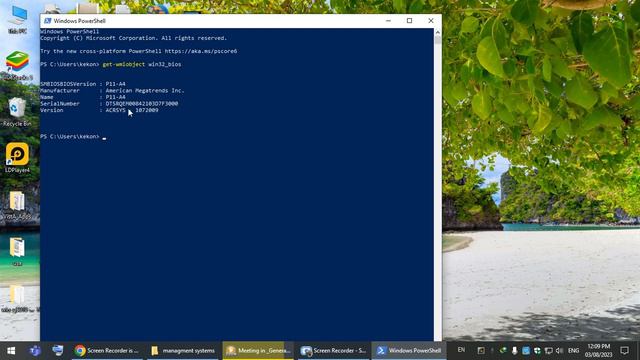The width and height of the screenshot is (640, 360).
Task: Click the PowerShell icon in the window title bar
Action: [x=47, y=21]
